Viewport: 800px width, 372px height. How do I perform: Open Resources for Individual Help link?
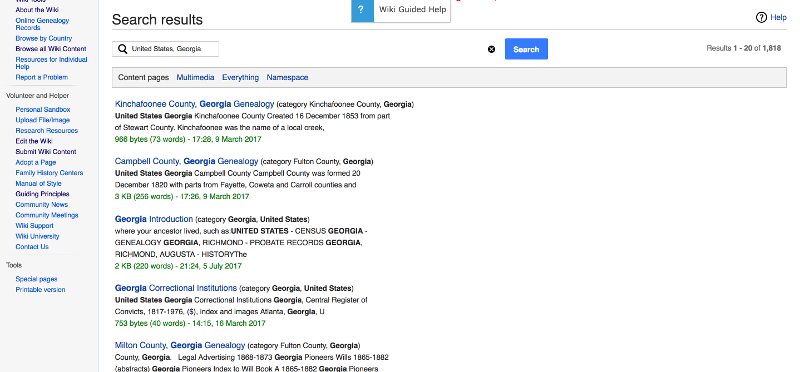coord(52,63)
